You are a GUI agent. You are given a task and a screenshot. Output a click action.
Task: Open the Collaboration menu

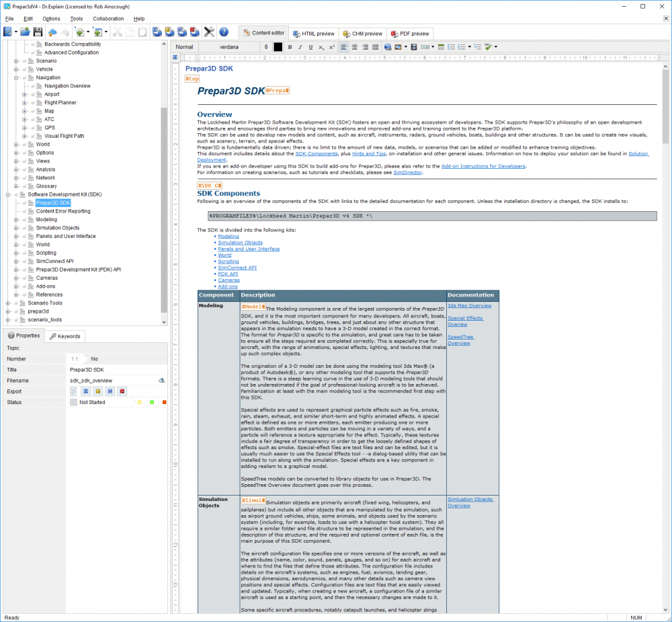(x=108, y=19)
